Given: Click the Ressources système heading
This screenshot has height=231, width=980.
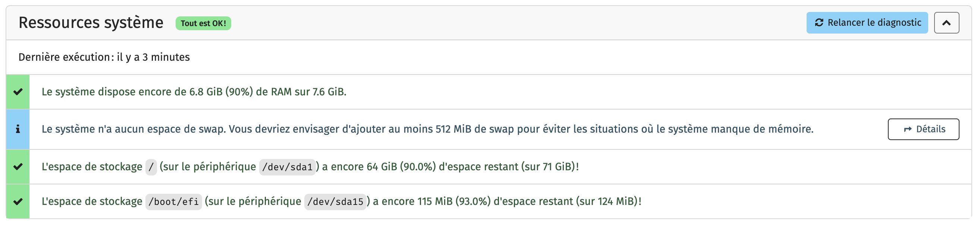Looking at the screenshot, I should coord(91,23).
